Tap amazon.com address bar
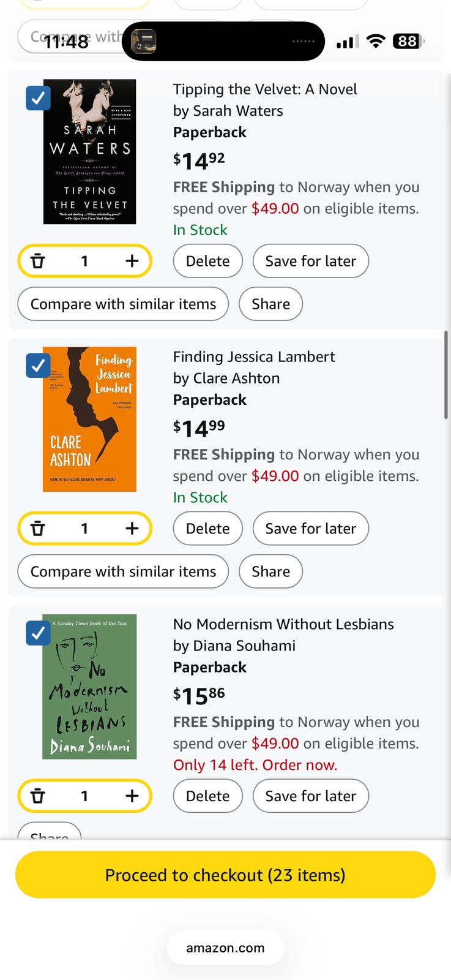Screen dimensions: 451x980 point(225,948)
